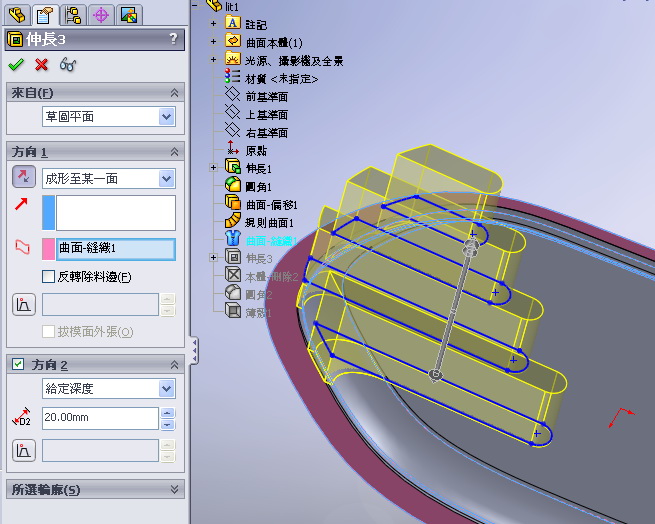Click the direction 2 draft angle field
Image resolution: width=655 pixels, height=524 pixels.
pyautogui.click(x=100, y=450)
